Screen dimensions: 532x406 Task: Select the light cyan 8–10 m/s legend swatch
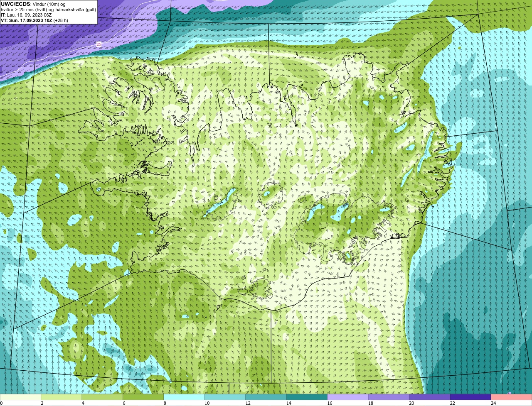tap(184, 397)
